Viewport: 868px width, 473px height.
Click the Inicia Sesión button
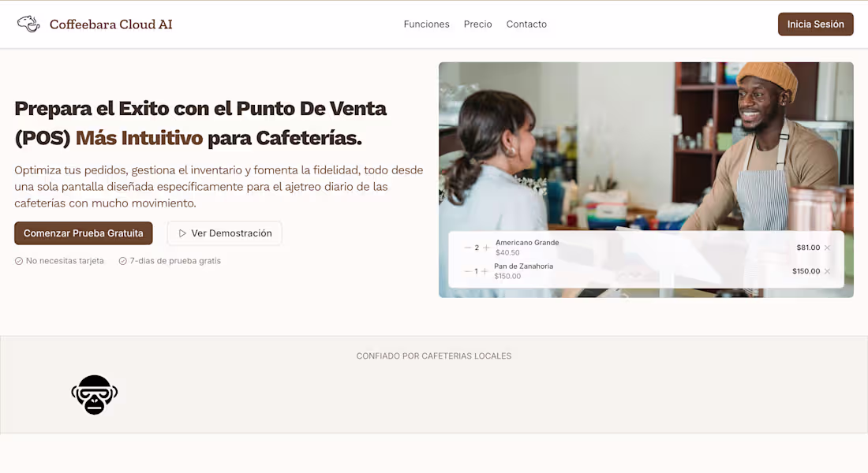[815, 24]
